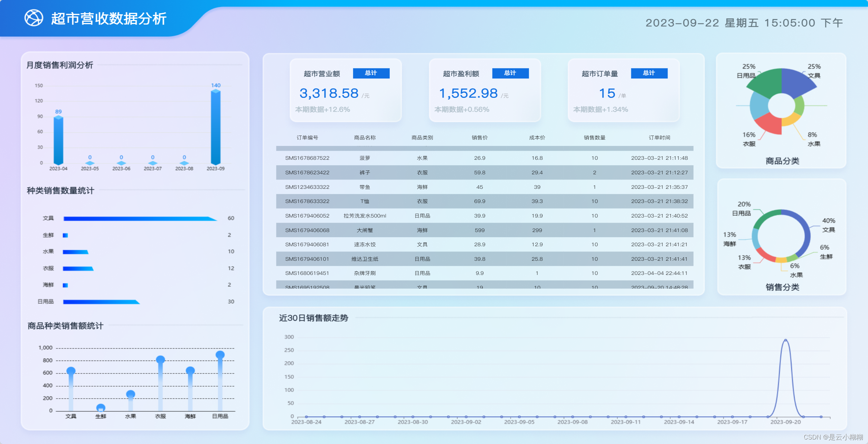Click the 月度销售利润分析 chart title
The image size is (868, 444).
point(60,65)
